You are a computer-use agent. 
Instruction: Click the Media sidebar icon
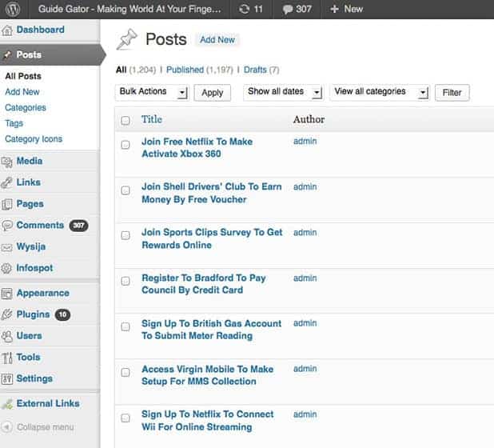point(7,162)
